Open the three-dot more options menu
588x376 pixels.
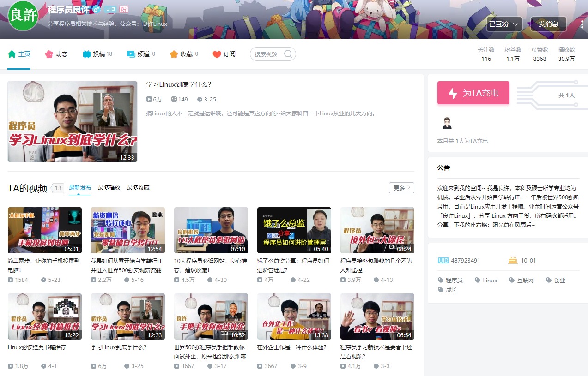click(x=581, y=24)
